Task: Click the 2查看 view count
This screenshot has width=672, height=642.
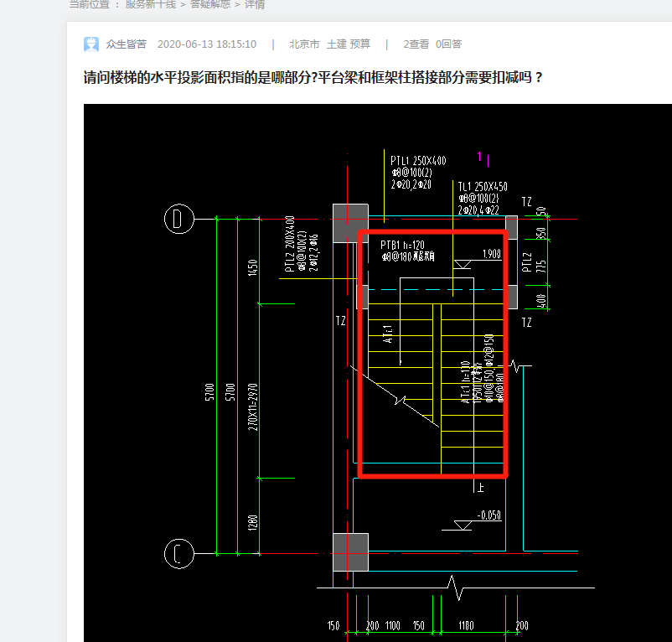Action: click(x=416, y=44)
